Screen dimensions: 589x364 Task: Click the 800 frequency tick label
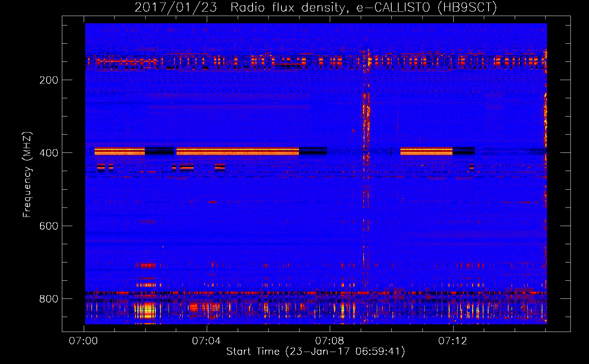[x=49, y=299]
